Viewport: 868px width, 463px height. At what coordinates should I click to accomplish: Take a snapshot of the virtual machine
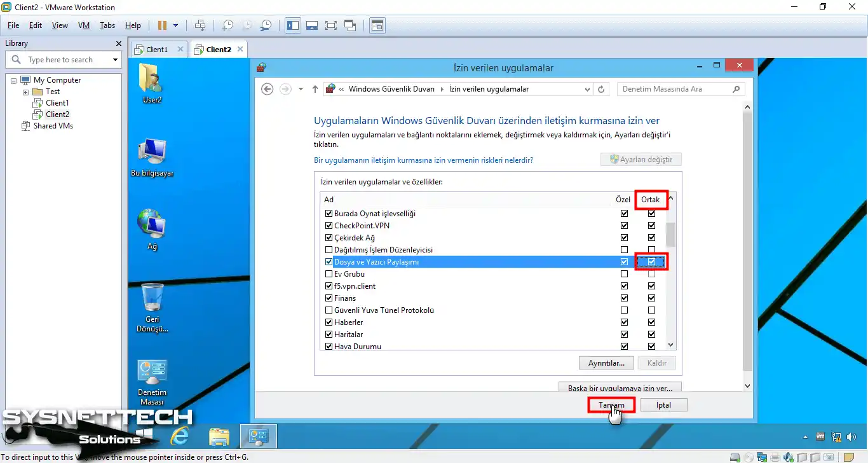pos(227,25)
